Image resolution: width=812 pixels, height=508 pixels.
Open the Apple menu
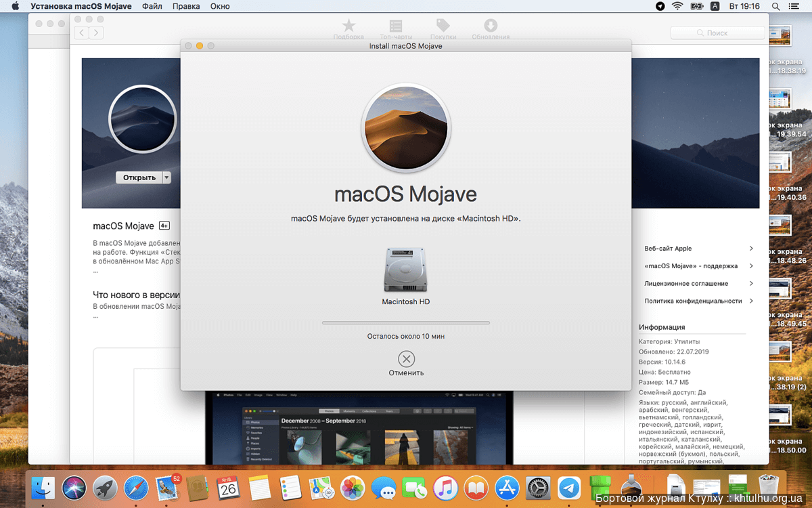pos(15,6)
